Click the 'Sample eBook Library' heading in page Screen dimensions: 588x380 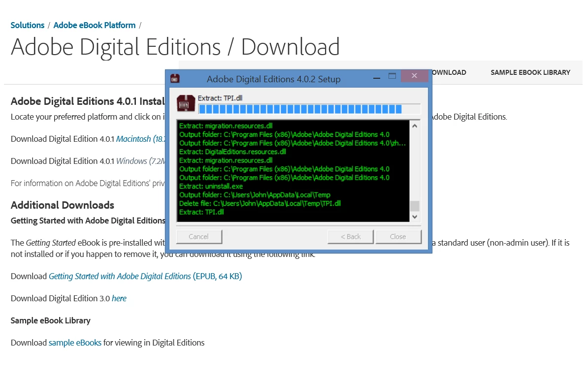click(x=51, y=320)
